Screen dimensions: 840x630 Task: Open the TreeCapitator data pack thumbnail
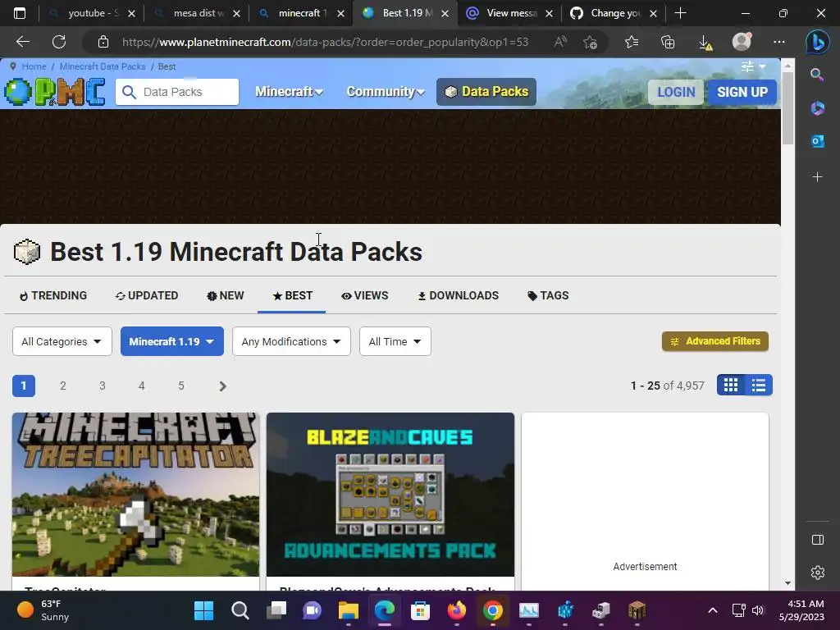[135, 495]
